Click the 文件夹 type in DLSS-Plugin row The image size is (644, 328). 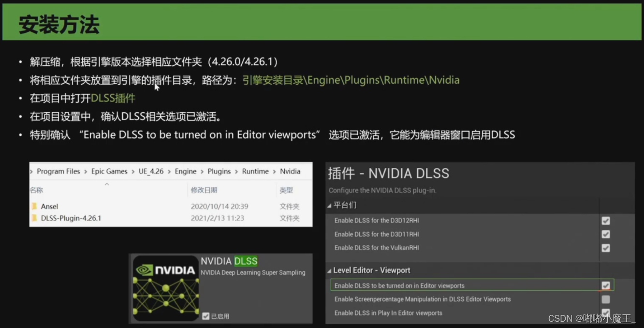click(290, 218)
